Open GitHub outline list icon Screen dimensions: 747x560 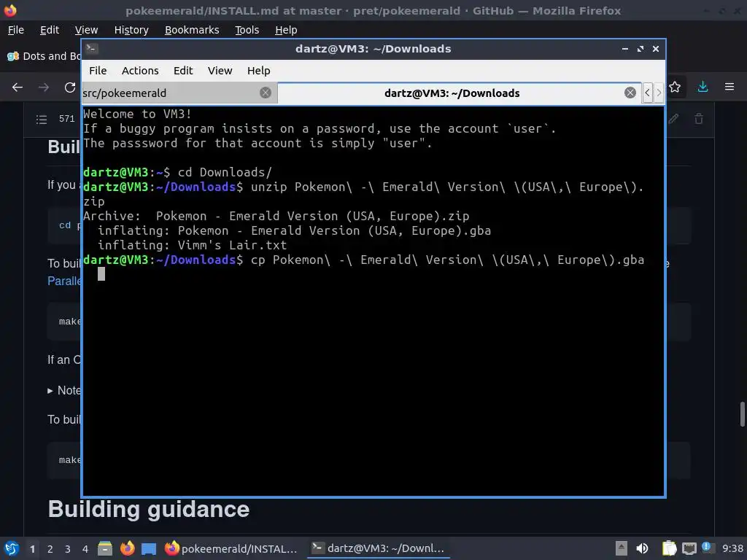[x=42, y=119]
